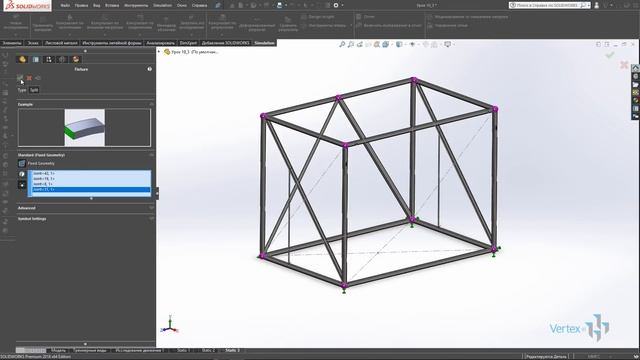Image resolution: width=640 pixels, height=360 pixels.
Task: Switch to the Split tab in the Fixture panel
Action: tap(34, 90)
